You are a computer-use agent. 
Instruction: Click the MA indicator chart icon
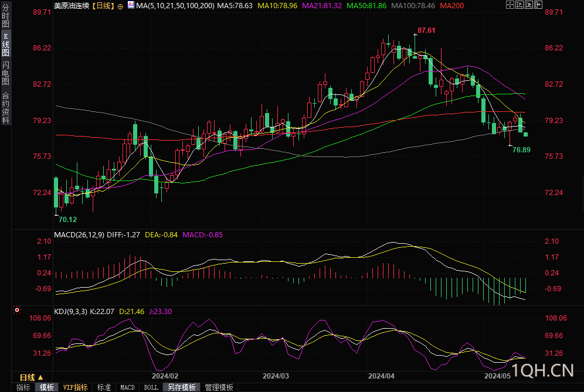coord(131,5)
